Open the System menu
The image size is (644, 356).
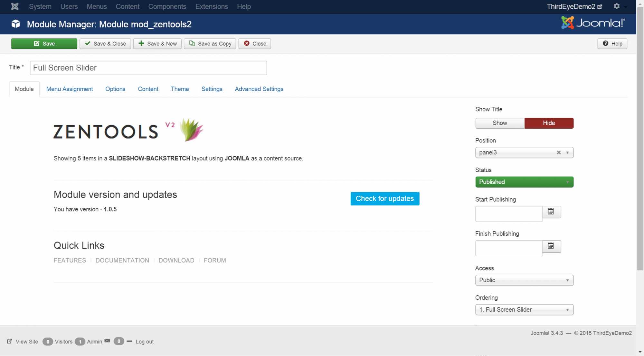40,6
